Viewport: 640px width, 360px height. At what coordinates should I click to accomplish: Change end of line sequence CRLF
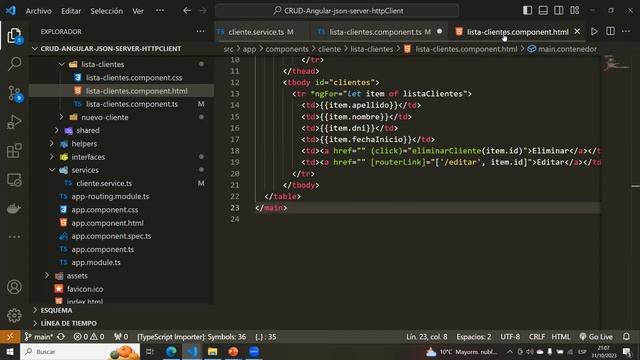(537, 337)
